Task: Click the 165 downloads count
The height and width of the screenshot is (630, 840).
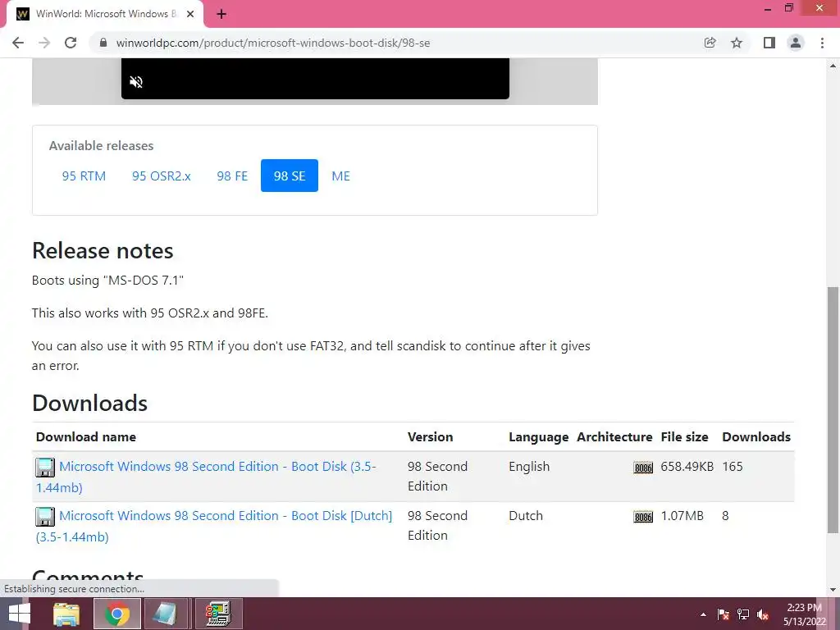Action: 733,467
